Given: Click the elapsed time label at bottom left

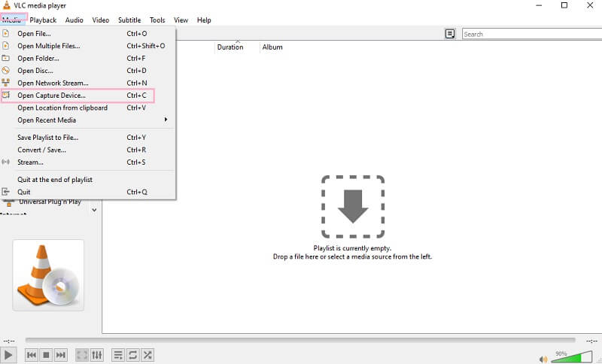Looking at the screenshot, I should coord(9,341).
